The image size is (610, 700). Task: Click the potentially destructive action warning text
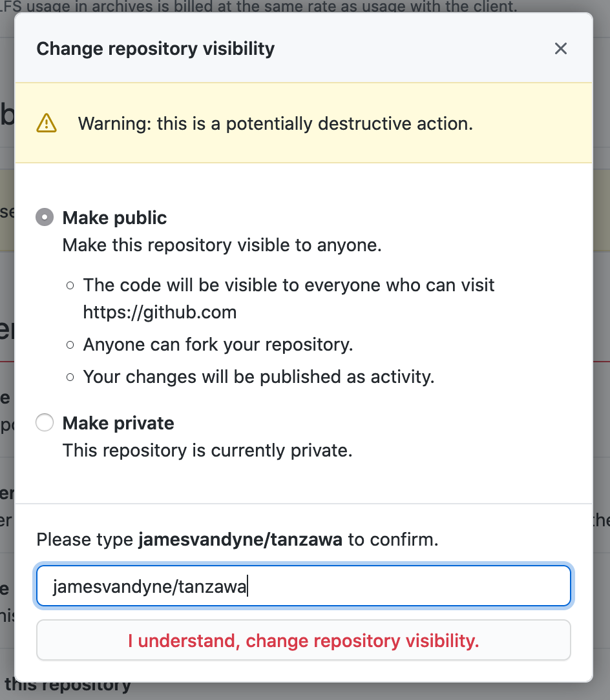tap(275, 123)
